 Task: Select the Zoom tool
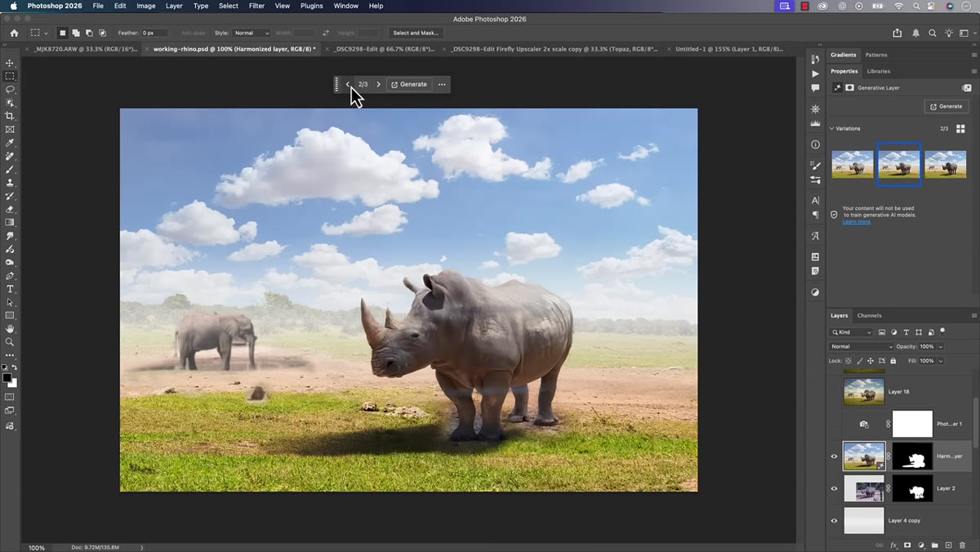pyautogui.click(x=10, y=342)
